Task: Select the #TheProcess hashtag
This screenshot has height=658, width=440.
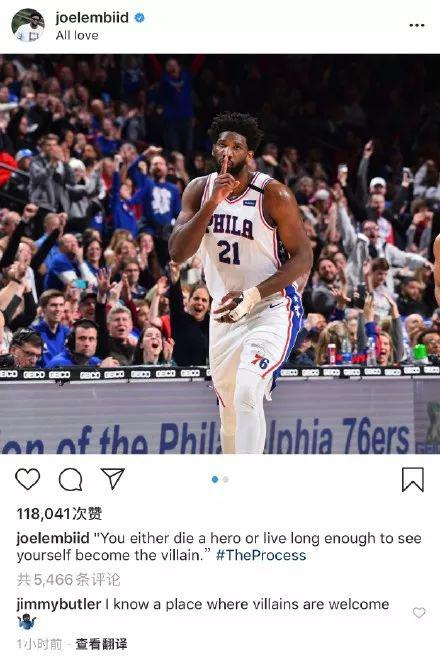Action: coord(261,555)
